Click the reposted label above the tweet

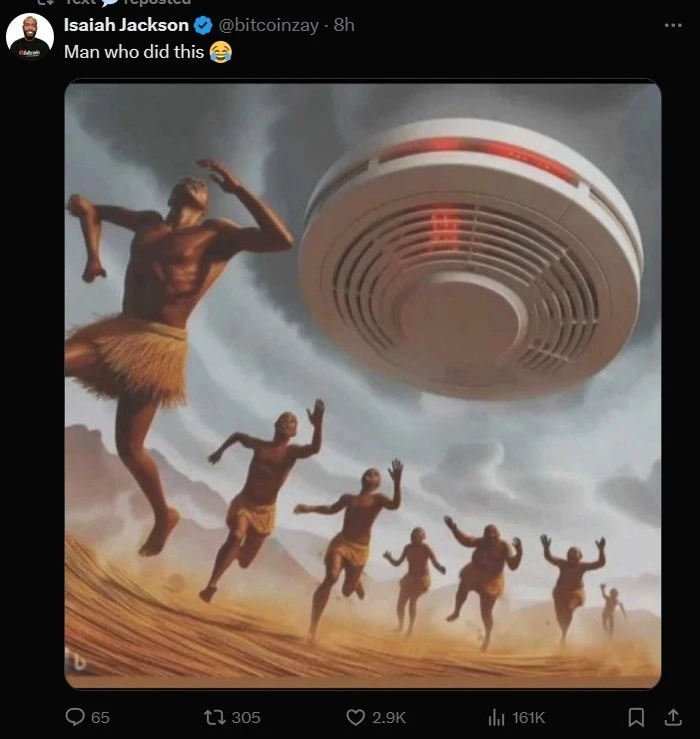point(157,2)
